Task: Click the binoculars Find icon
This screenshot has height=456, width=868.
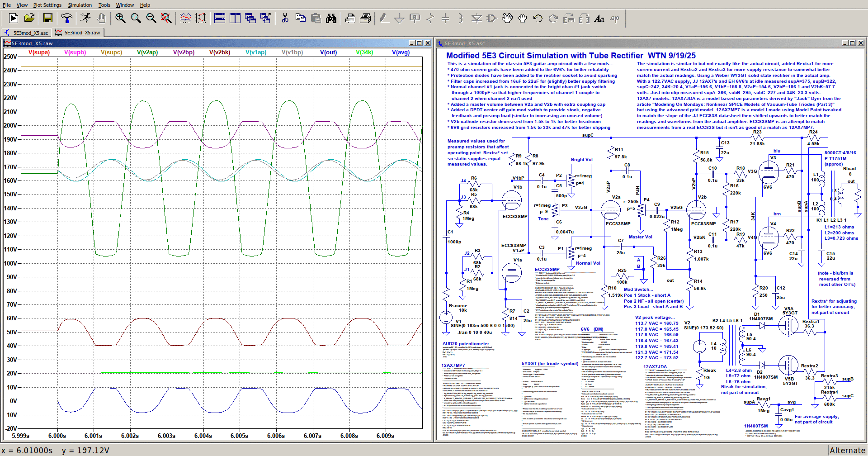Action: (x=331, y=18)
